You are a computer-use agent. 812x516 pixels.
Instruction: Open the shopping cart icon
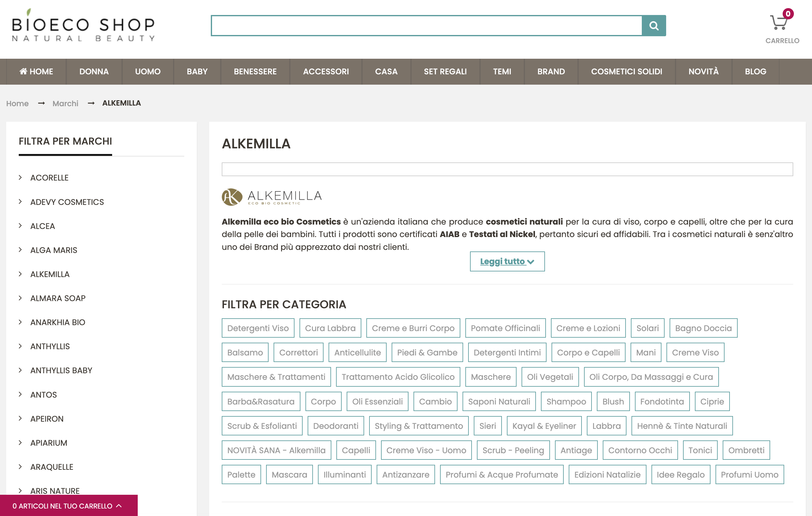[x=779, y=22]
